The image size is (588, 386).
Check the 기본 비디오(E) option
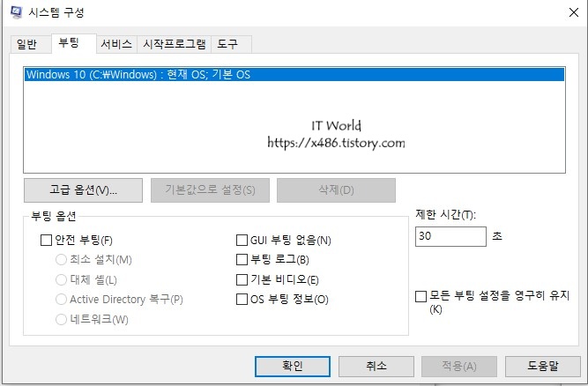coord(242,279)
